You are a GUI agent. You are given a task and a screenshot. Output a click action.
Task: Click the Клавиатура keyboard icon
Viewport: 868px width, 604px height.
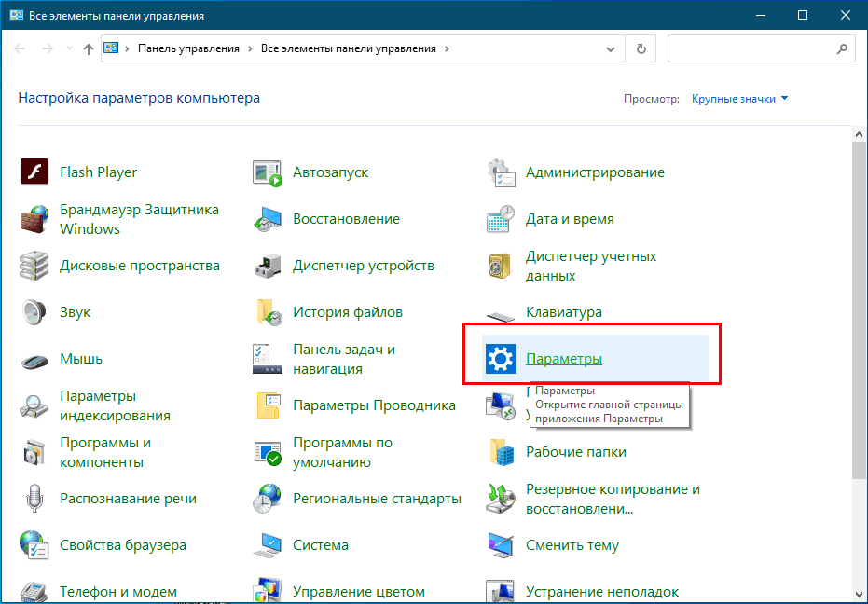(501, 317)
